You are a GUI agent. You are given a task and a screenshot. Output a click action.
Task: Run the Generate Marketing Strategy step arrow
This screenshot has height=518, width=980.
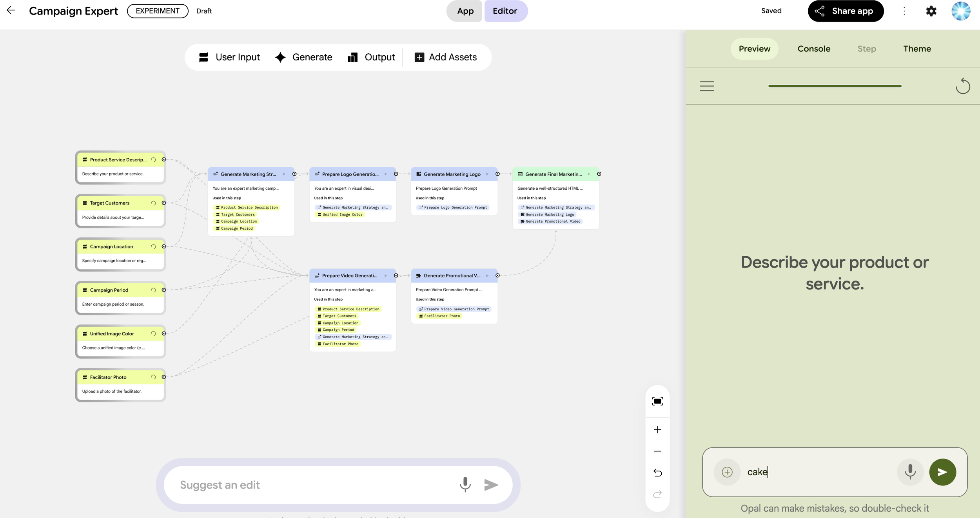tap(284, 174)
